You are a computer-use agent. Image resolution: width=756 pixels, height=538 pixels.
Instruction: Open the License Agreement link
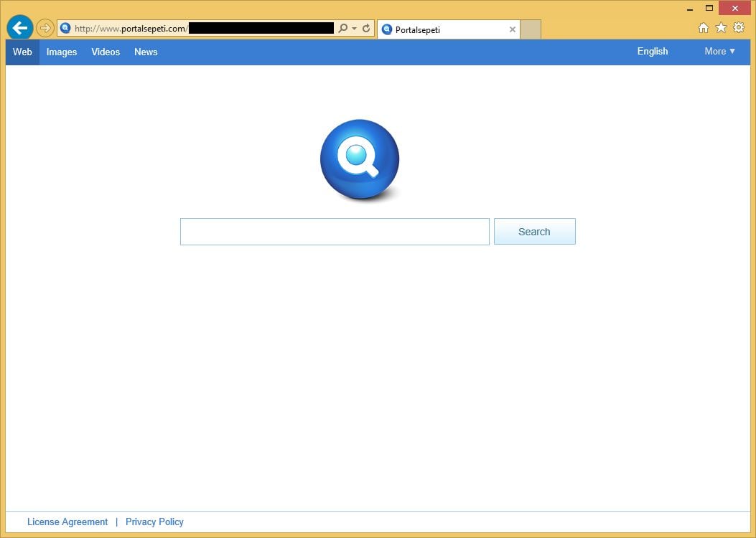67,522
